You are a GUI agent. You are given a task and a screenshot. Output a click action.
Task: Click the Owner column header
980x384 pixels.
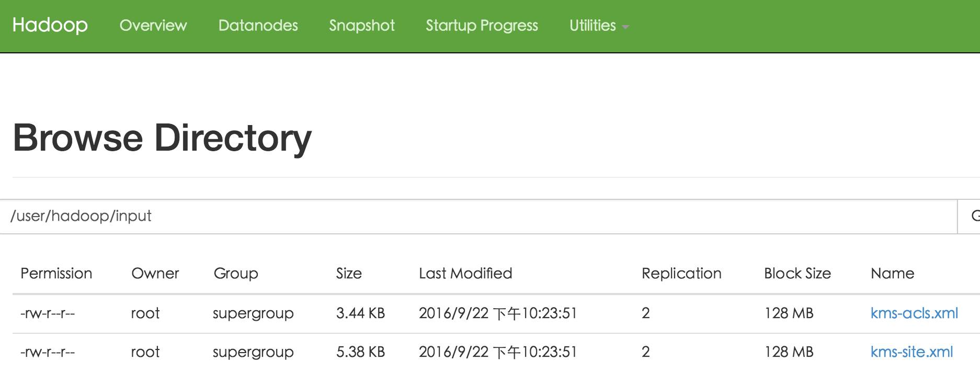tap(155, 274)
